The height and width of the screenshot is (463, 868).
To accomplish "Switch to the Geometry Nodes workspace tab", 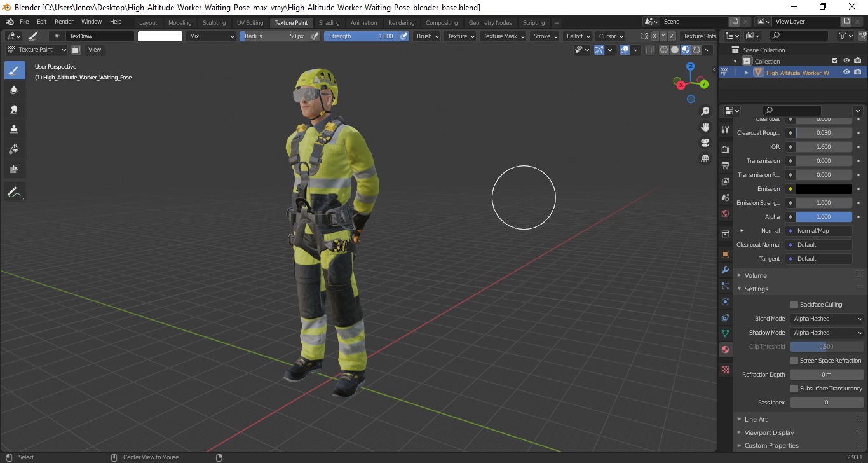I will pos(490,23).
